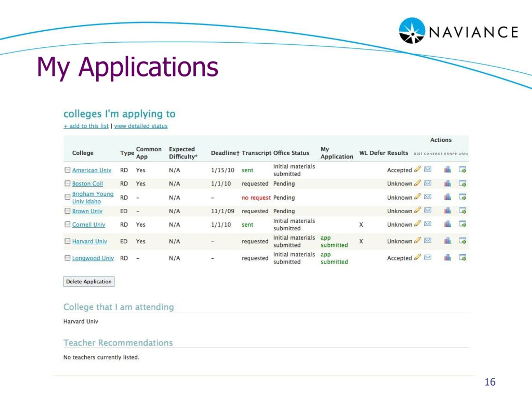Open the website icon for Cornell Univ
532x399 pixels.
coord(463,224)
